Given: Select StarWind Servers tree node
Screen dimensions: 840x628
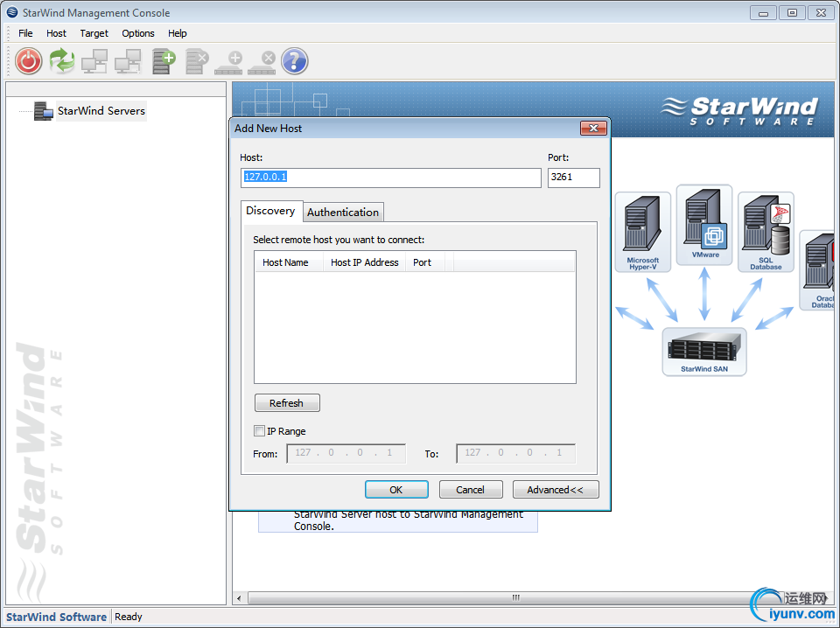Looking at the screenshot, I should 101,111.
